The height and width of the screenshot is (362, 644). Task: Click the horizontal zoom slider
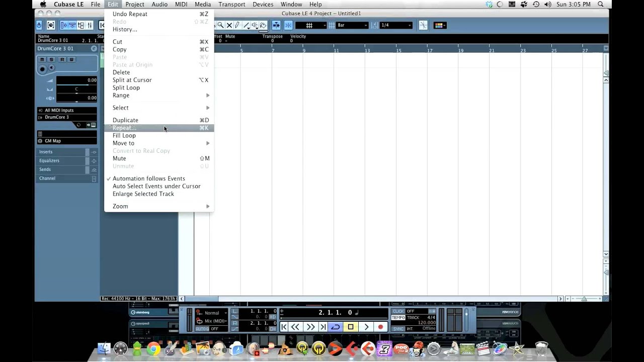click(584, 299)
